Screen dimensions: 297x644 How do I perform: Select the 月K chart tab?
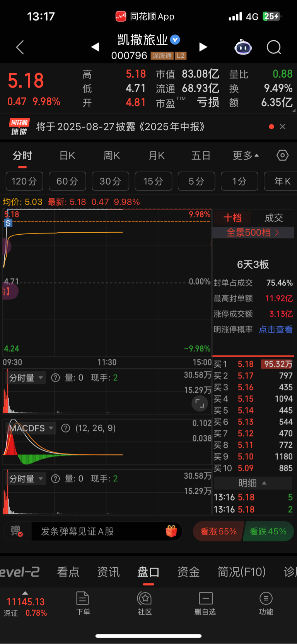tap(157, 156)
